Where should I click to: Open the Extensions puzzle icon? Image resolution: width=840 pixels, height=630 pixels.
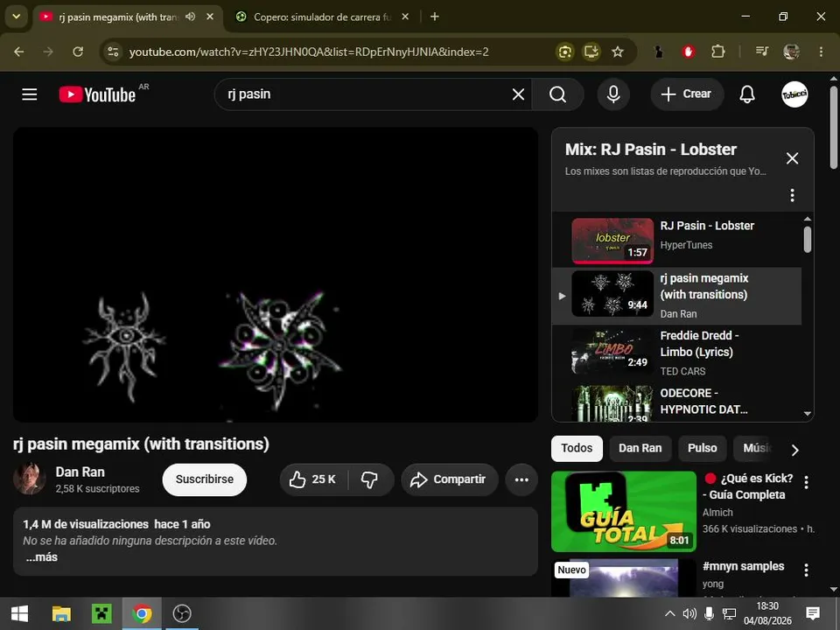pos(717,52)
